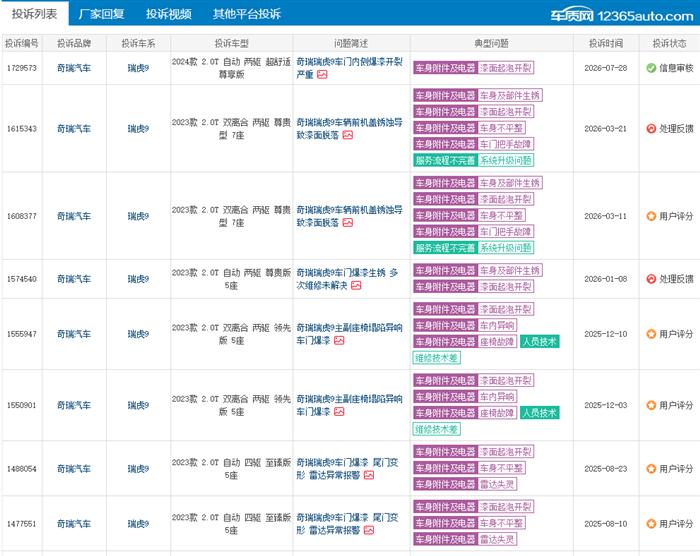Open the 投诉视频 tab
The image size is (700, 556).
[169, 14]
